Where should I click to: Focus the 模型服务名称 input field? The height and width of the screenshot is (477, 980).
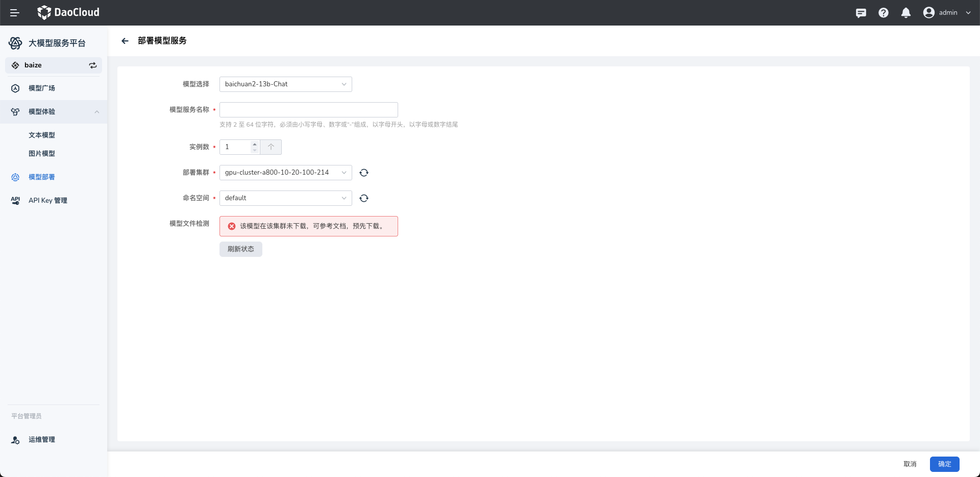308,110
